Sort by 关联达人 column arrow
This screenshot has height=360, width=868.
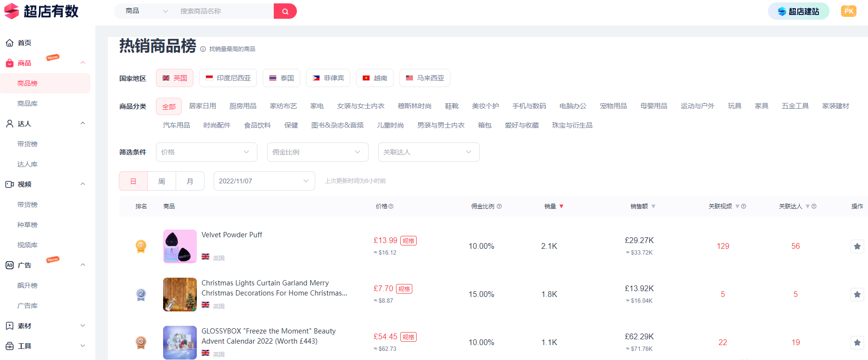pyautogui.click(x=808, y=206)
